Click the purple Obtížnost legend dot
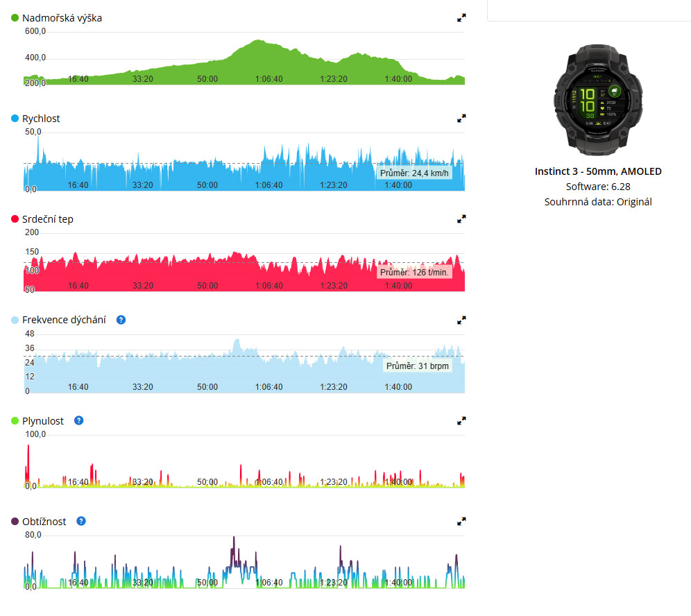691x616 pixels. coord(15,521)
